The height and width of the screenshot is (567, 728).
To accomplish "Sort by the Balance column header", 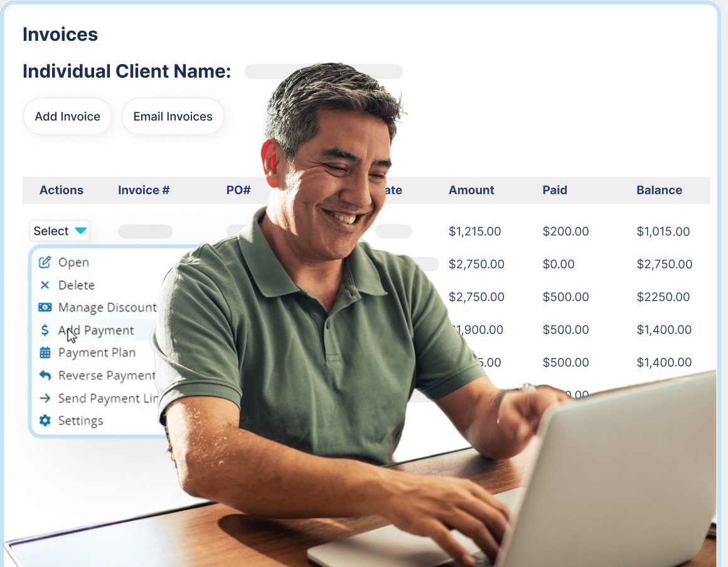I will (x=659, y=190).
